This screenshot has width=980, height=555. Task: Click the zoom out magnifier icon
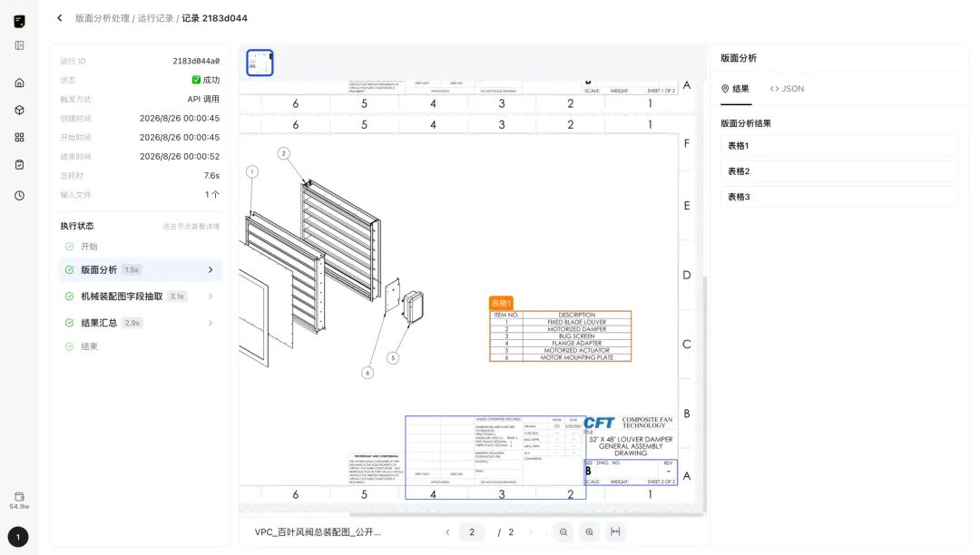point(563,532)
